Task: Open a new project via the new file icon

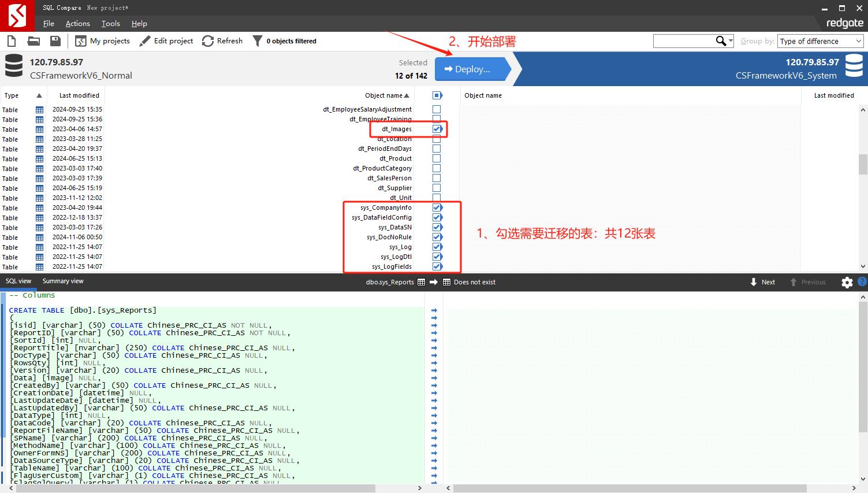Action: (x=11, y=40)
